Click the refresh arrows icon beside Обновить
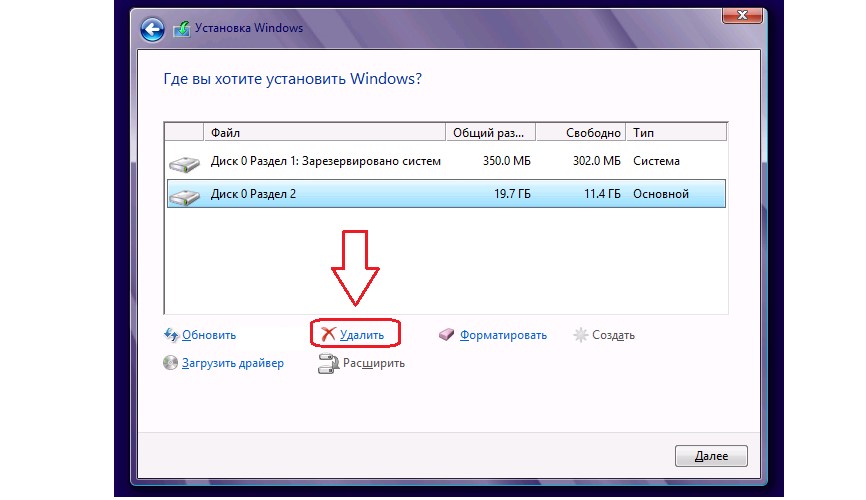The image size is (866, 500). [171, 335]
